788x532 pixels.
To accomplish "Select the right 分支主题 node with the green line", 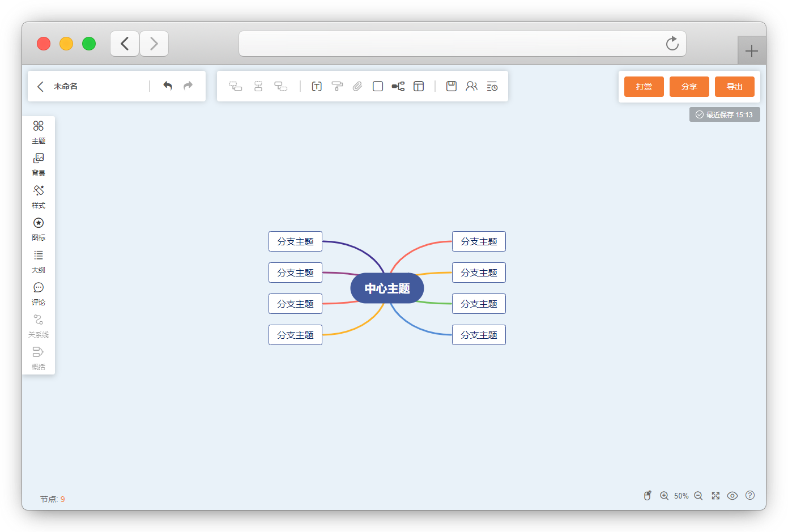I will (479, 304).
